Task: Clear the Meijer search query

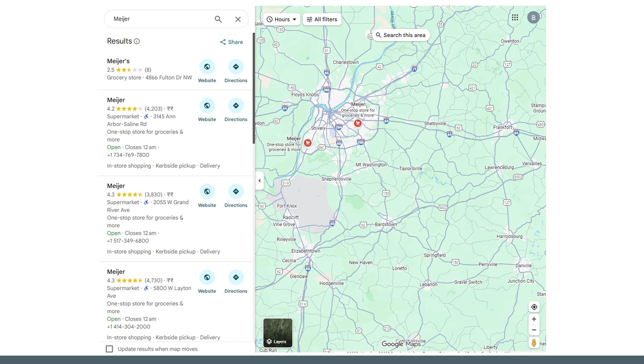Action: (238, 19)
